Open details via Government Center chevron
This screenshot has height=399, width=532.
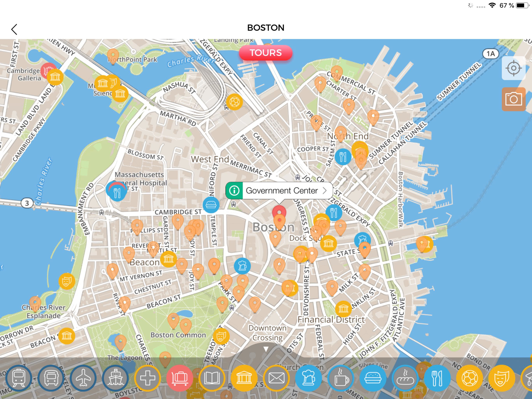325,191
